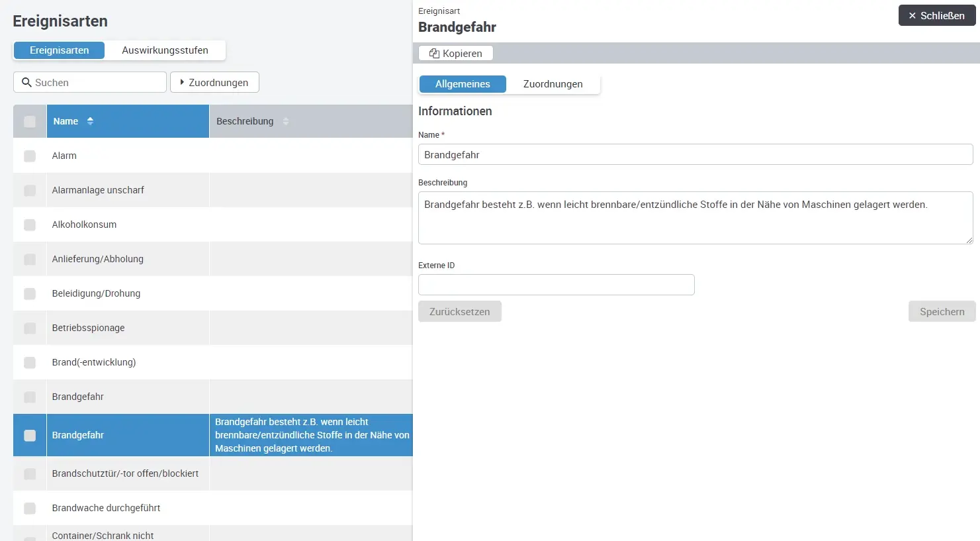Image resolution: width=980 pixels, height=541 pixels.
Task: Select the Anlieferung/Abholung list entry
Action: point(98,259)
